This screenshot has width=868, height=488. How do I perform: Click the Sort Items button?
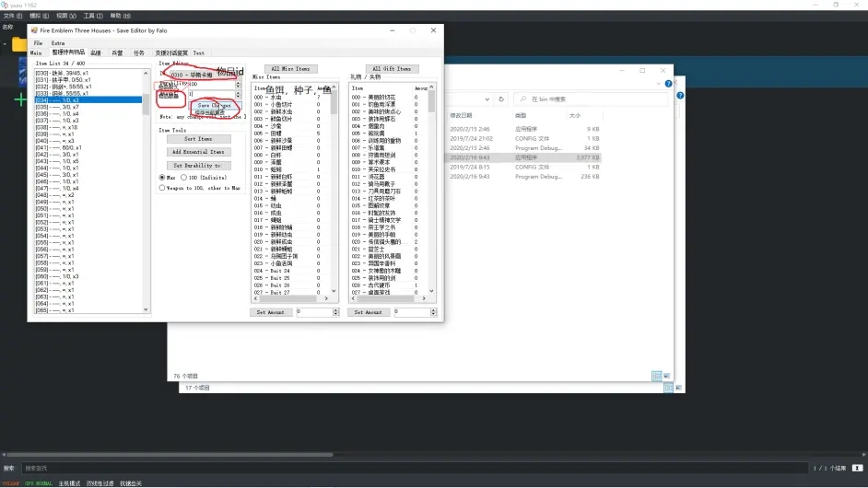(198, 139)
